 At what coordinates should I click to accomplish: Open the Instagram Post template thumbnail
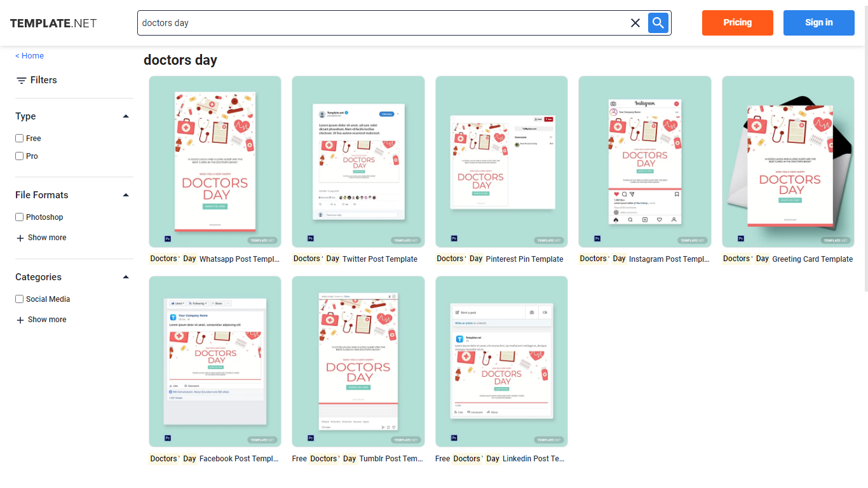tap(644, 161)
